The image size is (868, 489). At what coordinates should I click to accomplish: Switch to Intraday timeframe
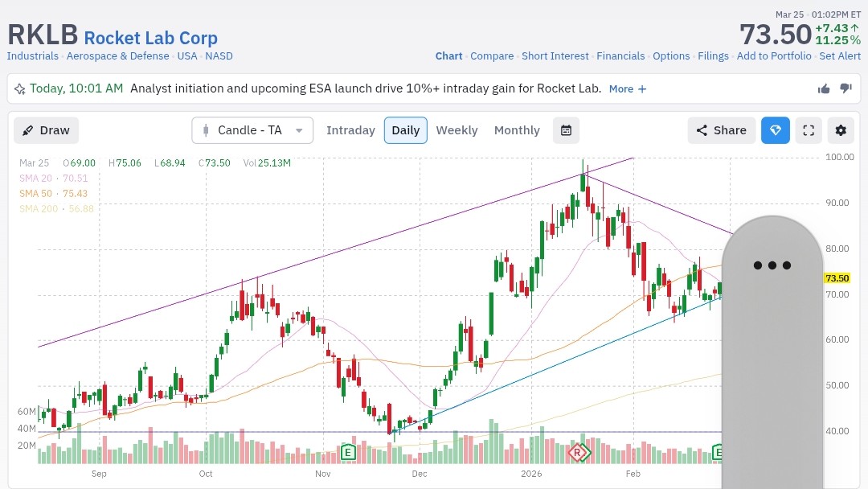(x=350, y=130)
